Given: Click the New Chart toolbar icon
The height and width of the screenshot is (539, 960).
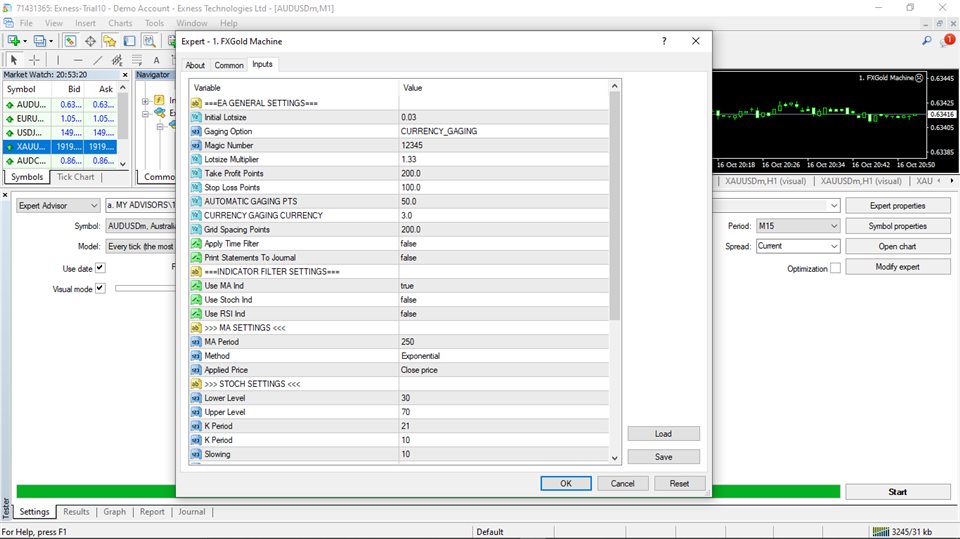Looking at the screenshot, I should (x=13, y=41).
